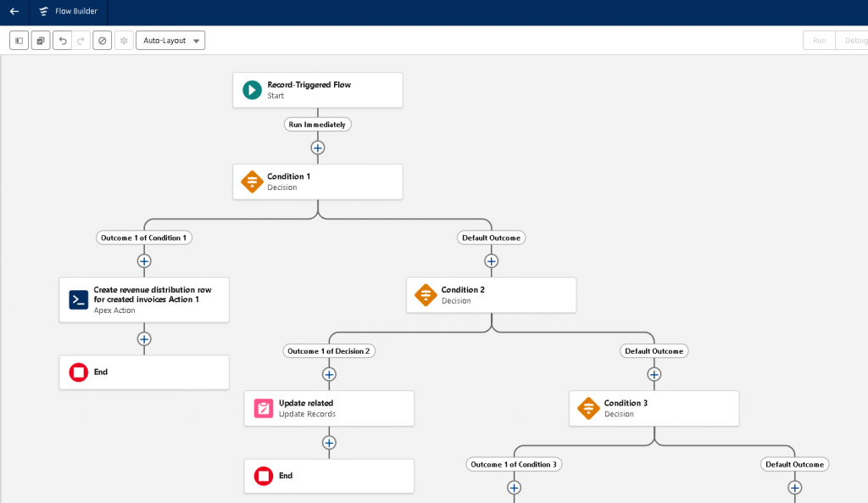Toggle the toolbox sidebar panel

pos(19,41)
